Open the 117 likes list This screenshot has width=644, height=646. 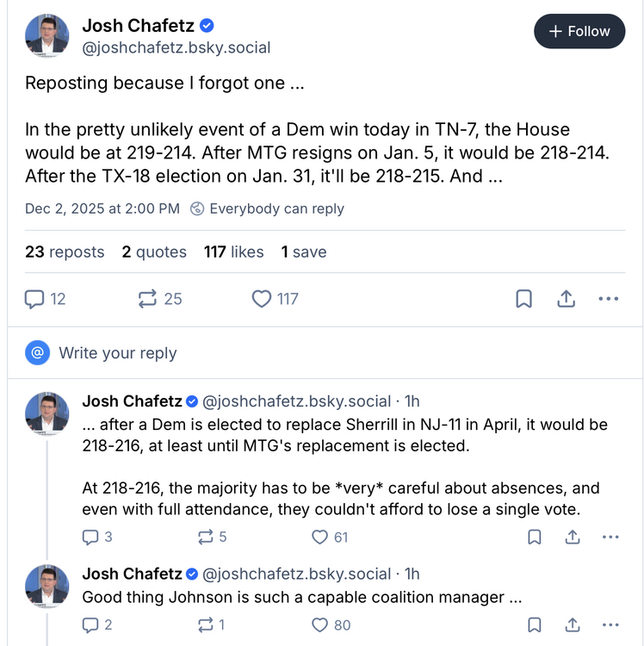[x=233, y=252]
